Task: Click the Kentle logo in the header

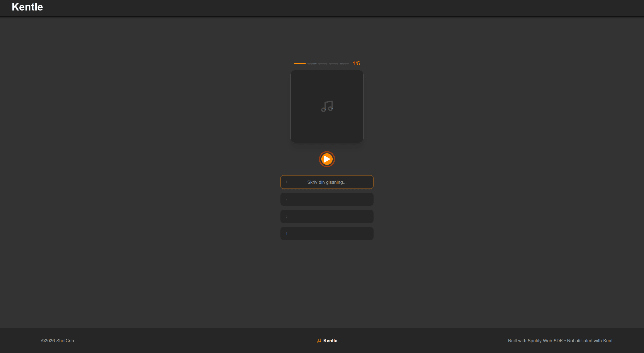Action: tap(27, 7)
